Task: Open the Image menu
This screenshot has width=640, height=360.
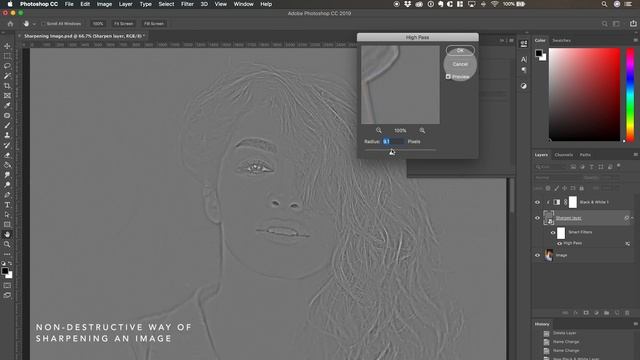Action: 104,4
